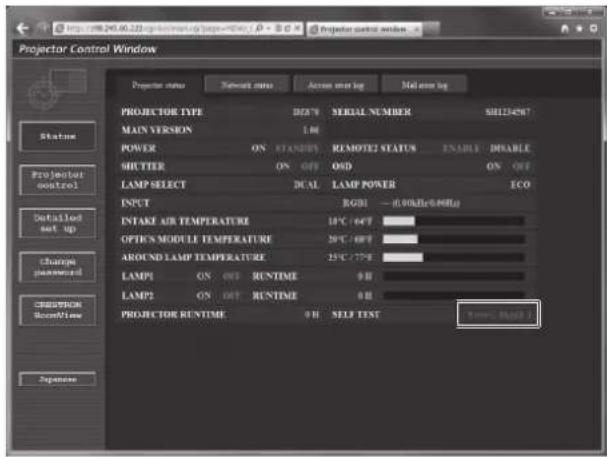607x457 pixels.
Task: Click the around lamp temperature bar
Action: tap(454, 257)
